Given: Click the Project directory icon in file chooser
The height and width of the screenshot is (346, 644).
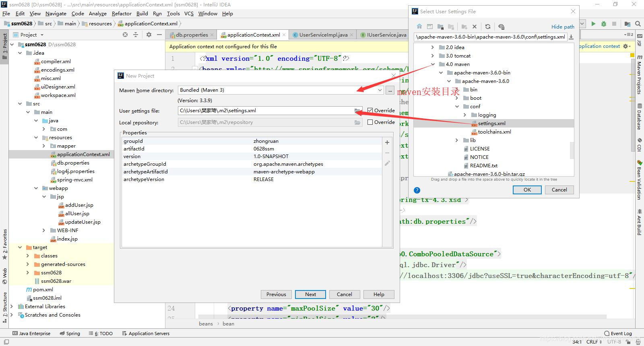Looking at the screenshot, I should click(x=440, y=27).
